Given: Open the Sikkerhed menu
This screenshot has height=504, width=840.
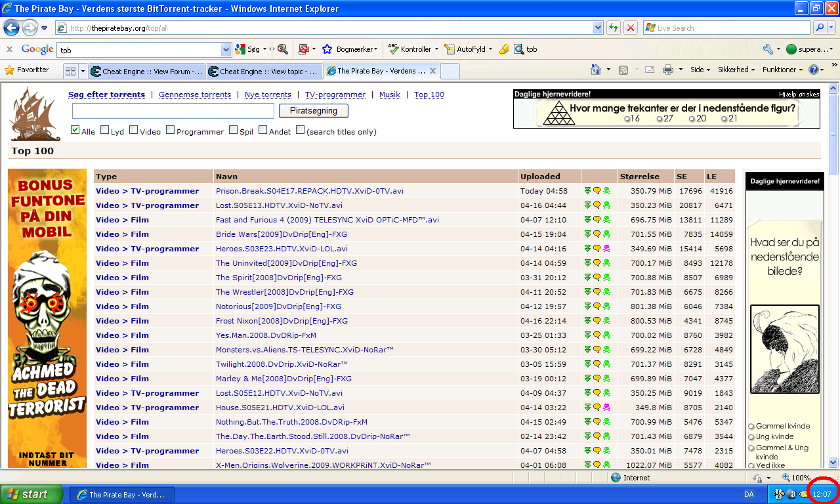Looking at the screenshot, I should (736, 70).
